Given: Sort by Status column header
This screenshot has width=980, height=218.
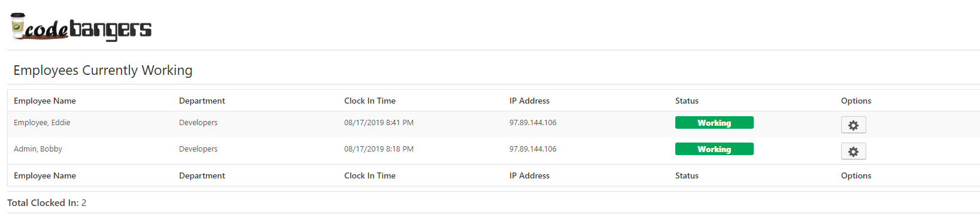Looking at the screenshot, I should coord(687,101).
